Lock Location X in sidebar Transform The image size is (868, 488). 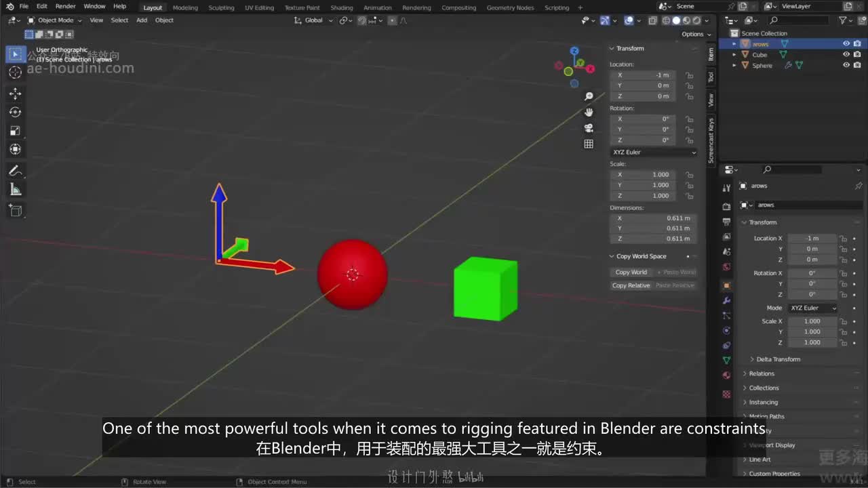pyautogui.click(x=689, y=75)
